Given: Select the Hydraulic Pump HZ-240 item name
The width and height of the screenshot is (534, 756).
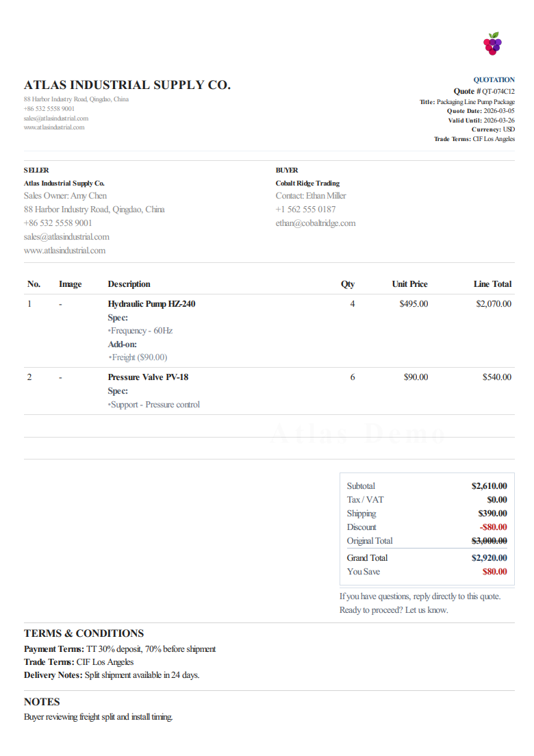Looking at the screenshot, I should 151,304.
